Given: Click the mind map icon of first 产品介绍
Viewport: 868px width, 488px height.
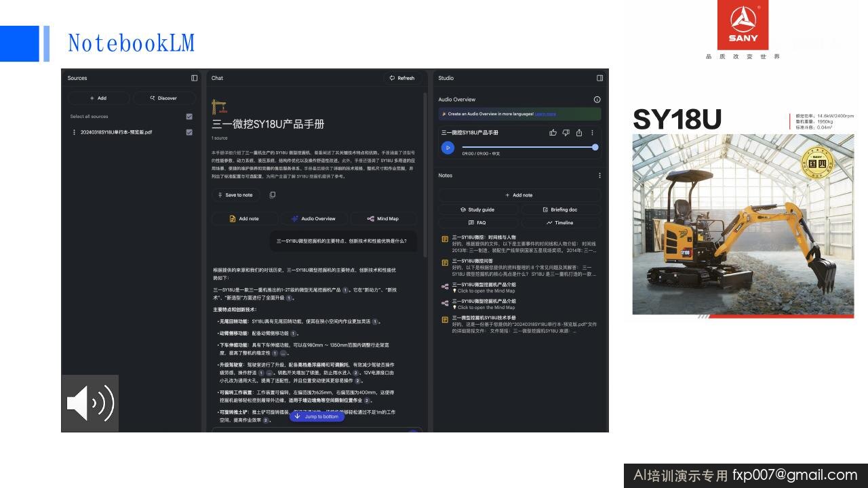Looking at the screenshot, I should click(x=445, y=286).
